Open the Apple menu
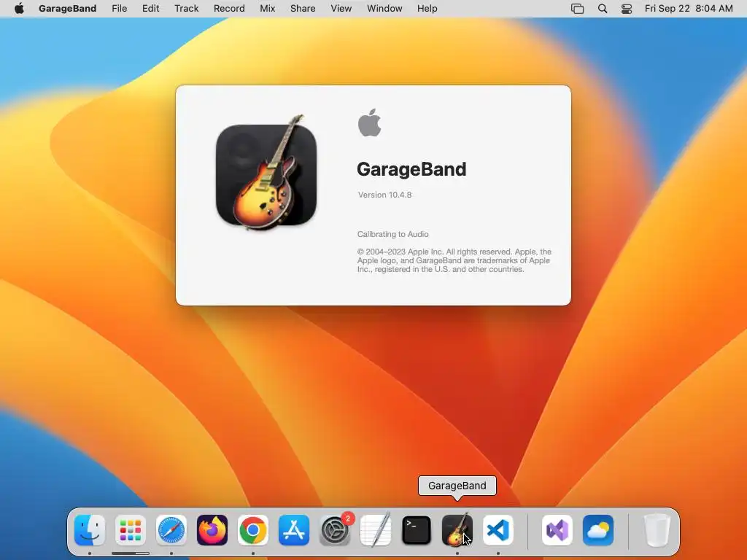 pos(19,8)
